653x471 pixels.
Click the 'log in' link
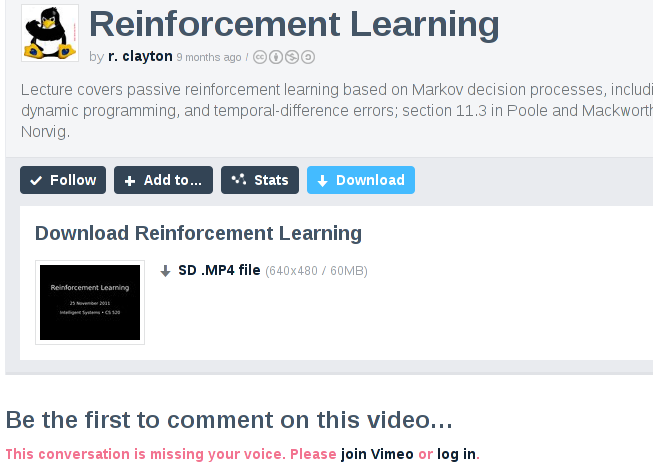click(456, 454)
